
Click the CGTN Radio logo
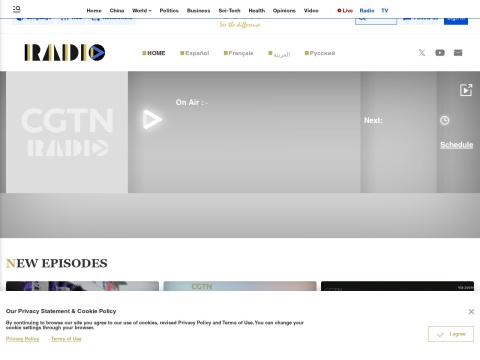[x=65, y=53]
